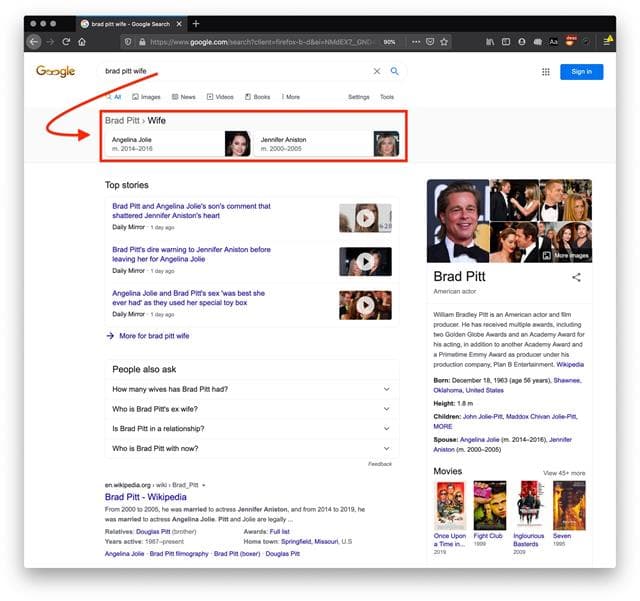
Task: Reset the 90% zoom indicator in address bar
Action: pos(389,42)
